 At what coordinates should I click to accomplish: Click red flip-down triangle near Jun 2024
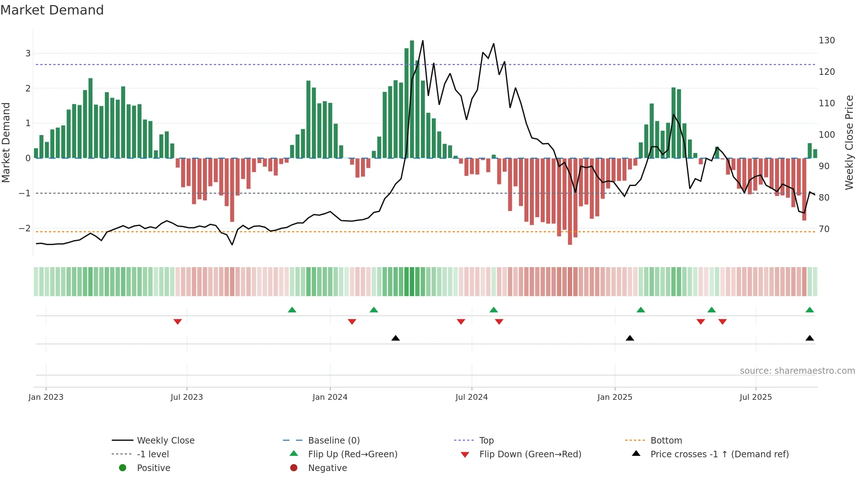(461, 322)
